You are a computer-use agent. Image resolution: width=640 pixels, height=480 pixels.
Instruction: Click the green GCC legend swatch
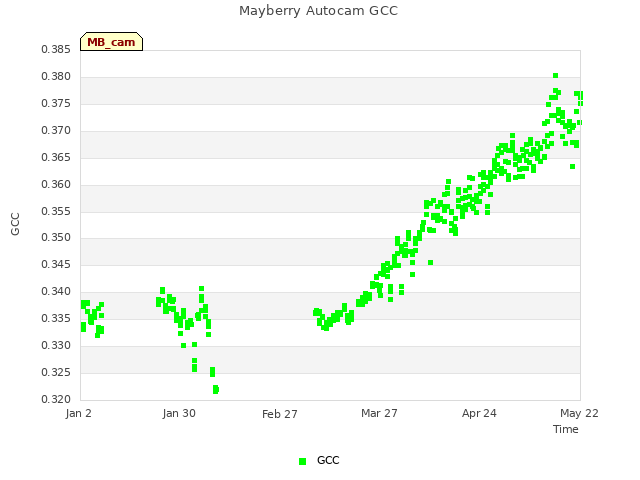(302, 461)
